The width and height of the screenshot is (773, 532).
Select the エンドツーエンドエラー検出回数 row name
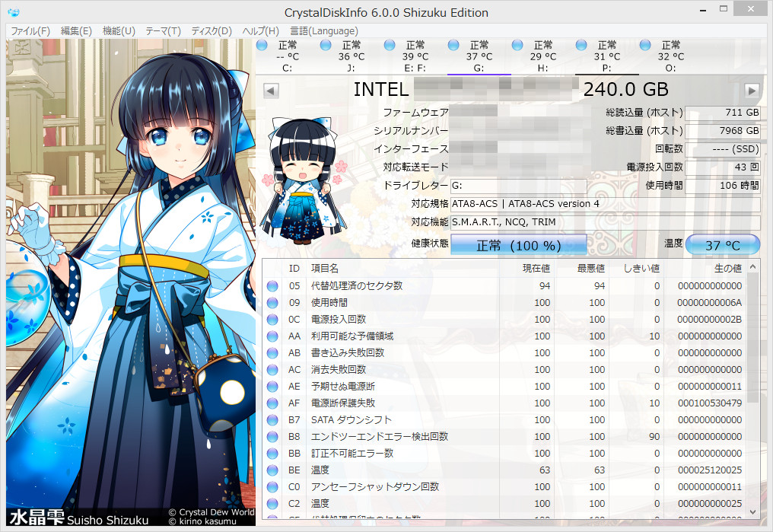pyautogui.click(x=380, y=437)
